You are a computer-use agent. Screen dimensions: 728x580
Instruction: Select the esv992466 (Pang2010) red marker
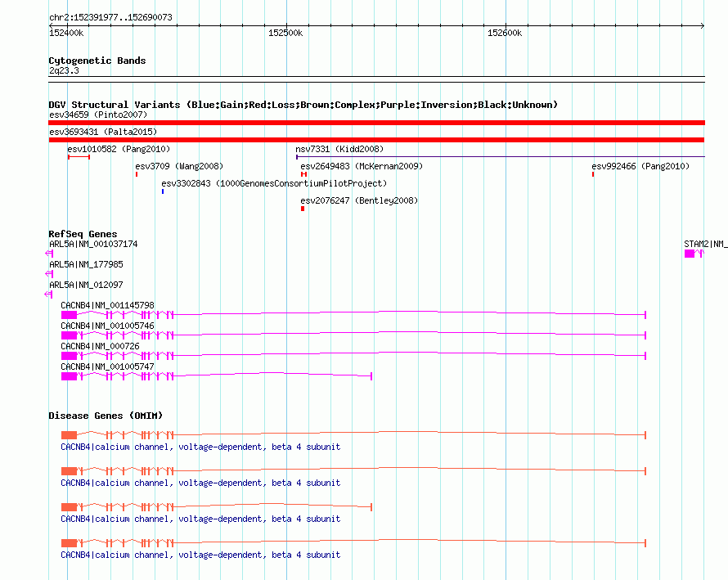[x=593, y=174]
